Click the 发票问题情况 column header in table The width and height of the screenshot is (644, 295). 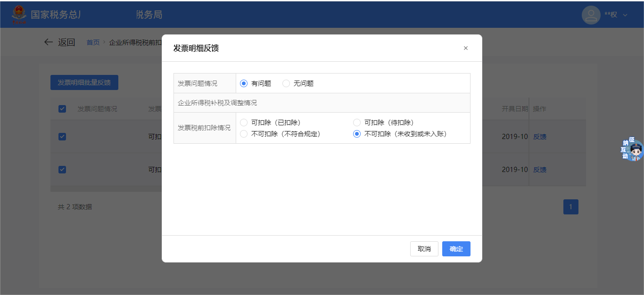(98, 109)
